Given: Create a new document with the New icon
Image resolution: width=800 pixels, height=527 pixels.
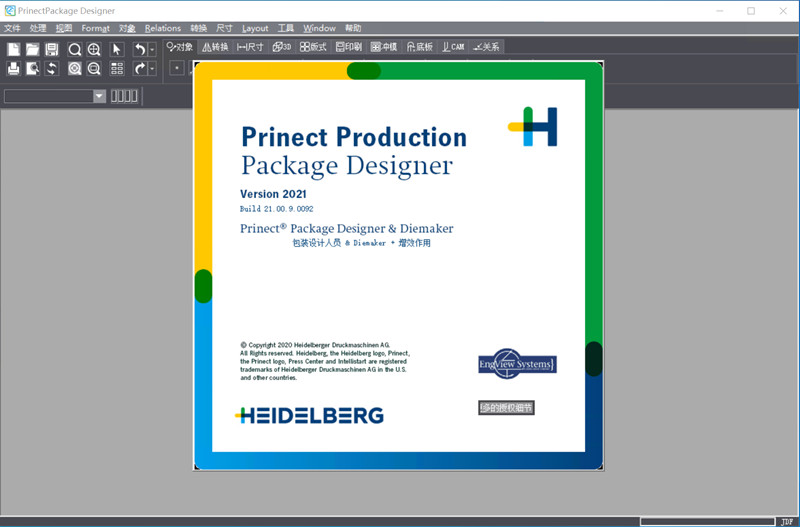Looking at the screenshot, I should 14,49.
